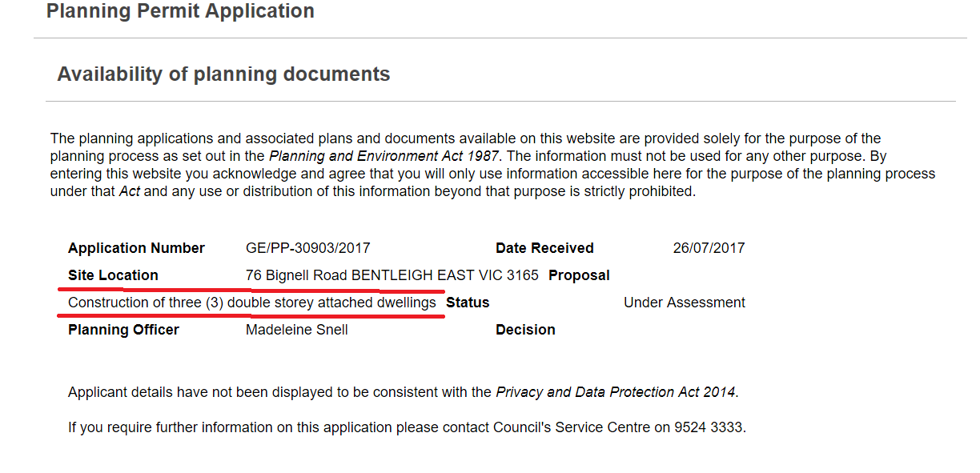Click the Decision label
This screenshot has height=473, width=980.
tap(525, 330)
